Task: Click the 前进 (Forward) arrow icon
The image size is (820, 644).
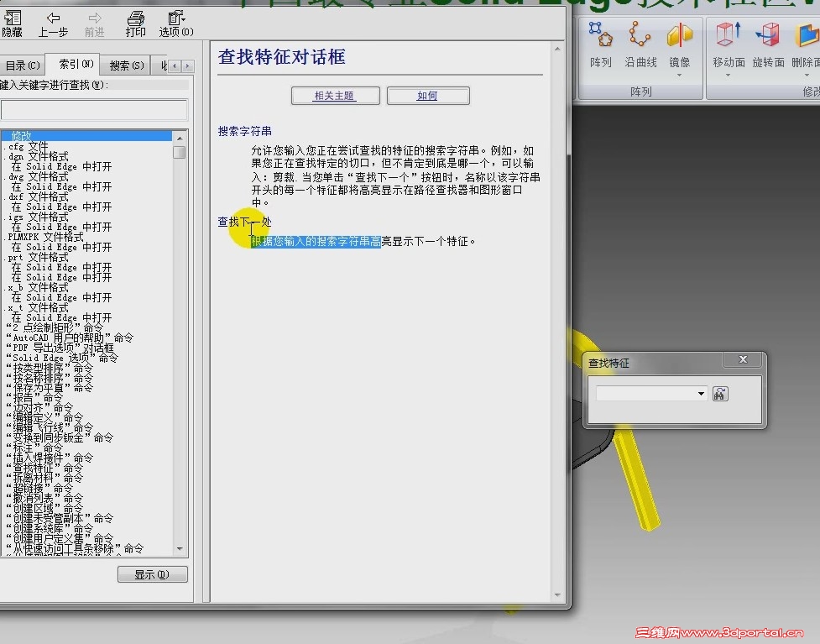Action: 95,24
